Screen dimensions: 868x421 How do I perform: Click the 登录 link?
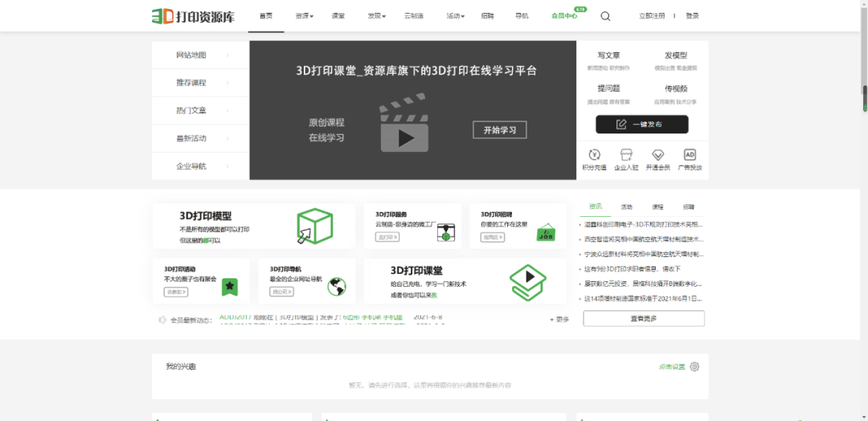693,16
